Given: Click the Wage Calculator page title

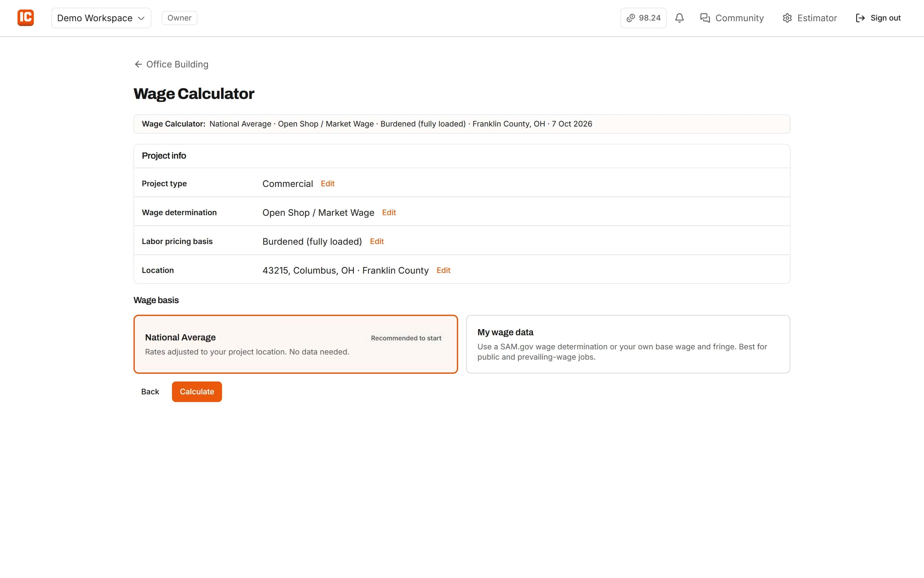Looking at the screenshot, I should click(193, 94).
